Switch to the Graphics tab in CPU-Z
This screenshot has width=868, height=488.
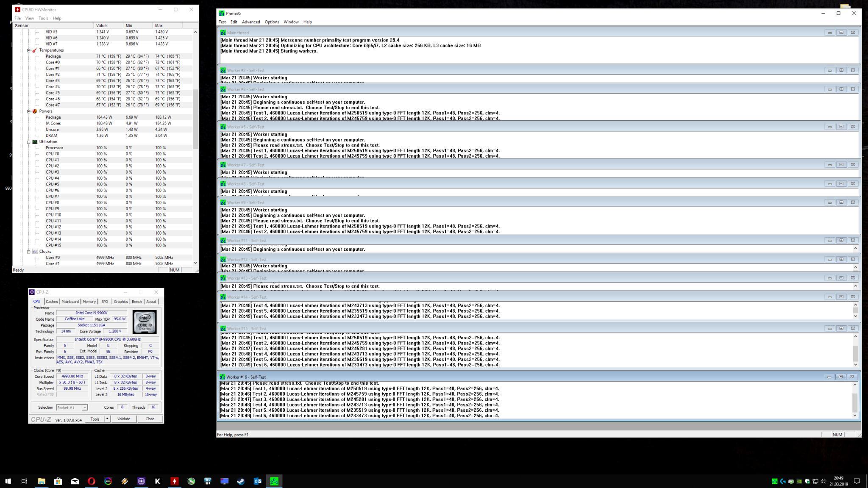pyautogui.click(x=121, y=302)
